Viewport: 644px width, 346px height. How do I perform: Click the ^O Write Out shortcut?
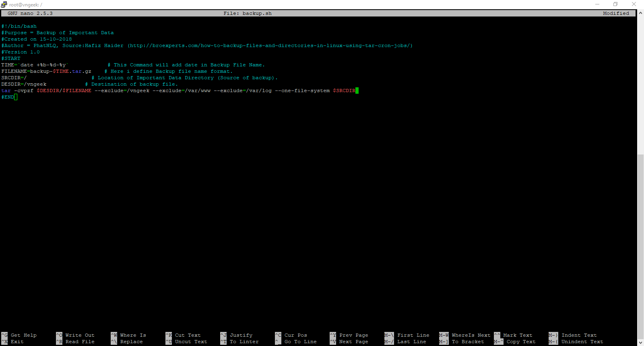[75, 335]
